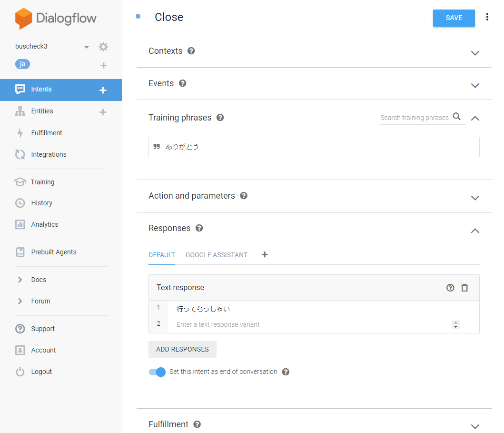504x433 pixels.
Task: Create new intent with plus icon
Action: pyautogui.click(x=103, y=90)
